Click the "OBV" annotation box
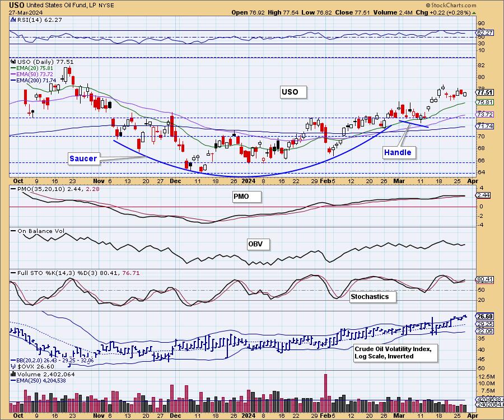The image size is (504, 420). pyautogui.click(x=258, y=244)
